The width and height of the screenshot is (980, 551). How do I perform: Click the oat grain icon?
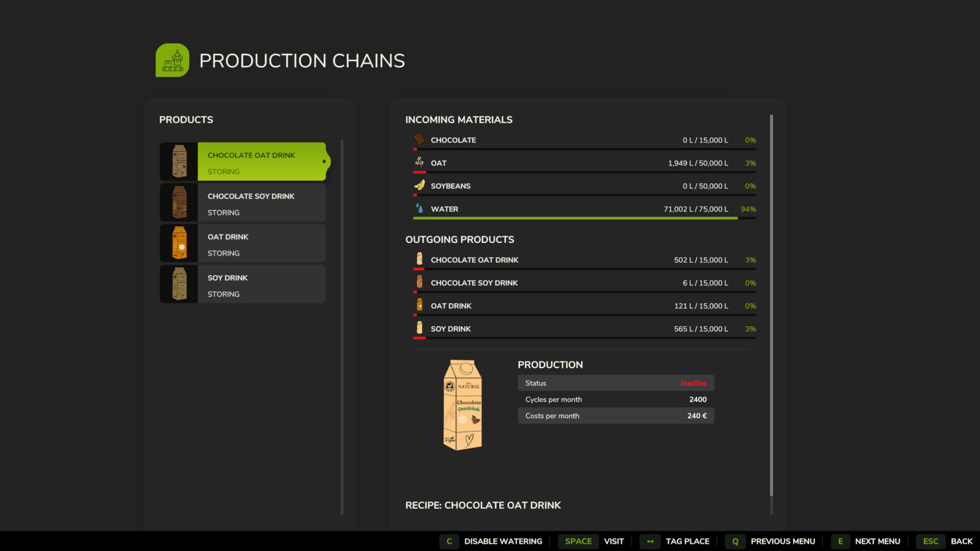click(x=420, y=162)
